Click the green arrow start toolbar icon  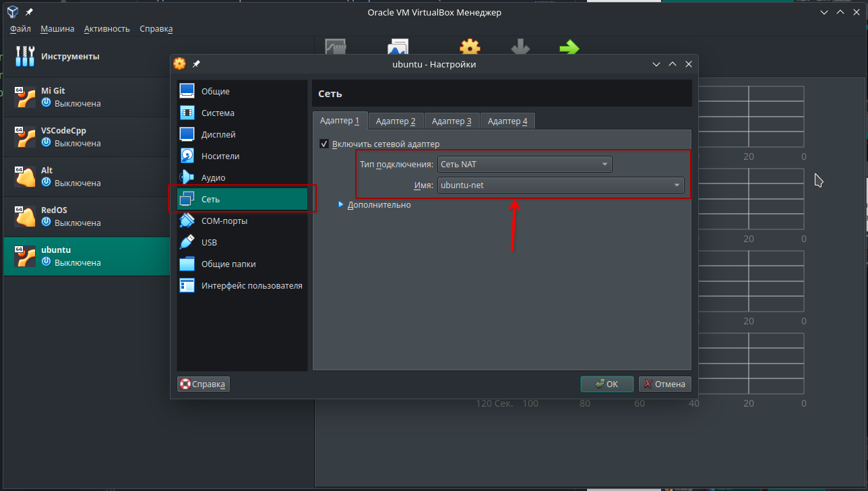[569, 48]
